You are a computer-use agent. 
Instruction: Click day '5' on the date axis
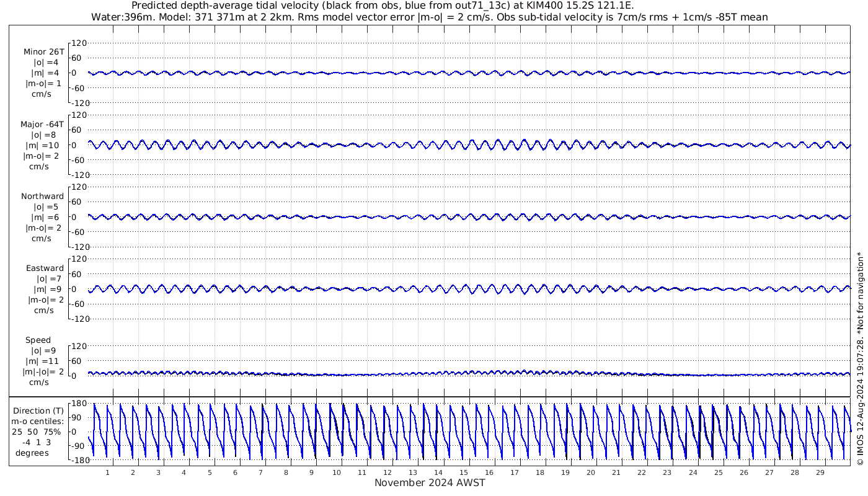point(210,472)
